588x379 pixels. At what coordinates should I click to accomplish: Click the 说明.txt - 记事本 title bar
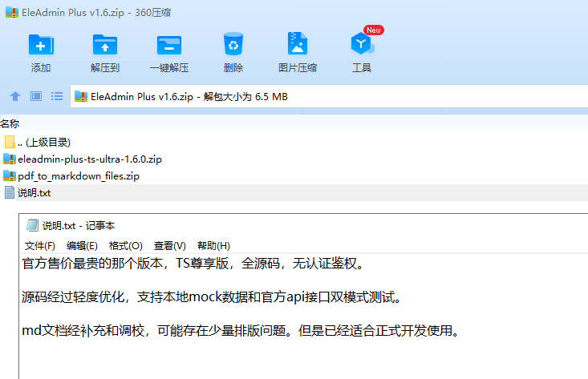(x=303, y=225)
